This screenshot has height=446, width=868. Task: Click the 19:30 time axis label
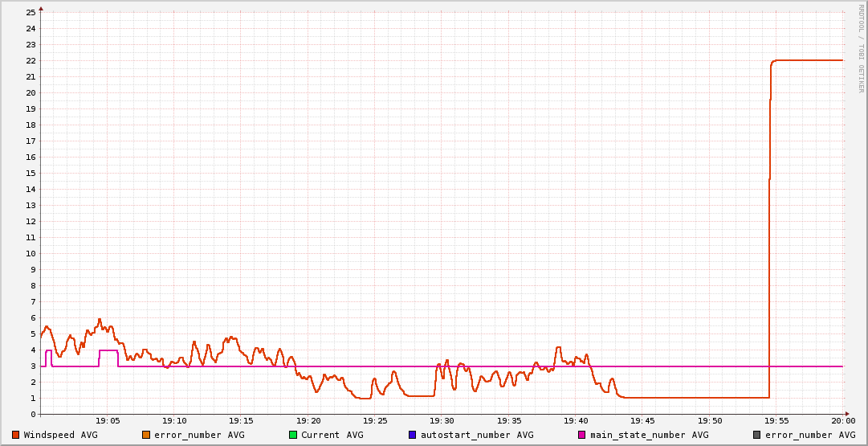(442, 420)
